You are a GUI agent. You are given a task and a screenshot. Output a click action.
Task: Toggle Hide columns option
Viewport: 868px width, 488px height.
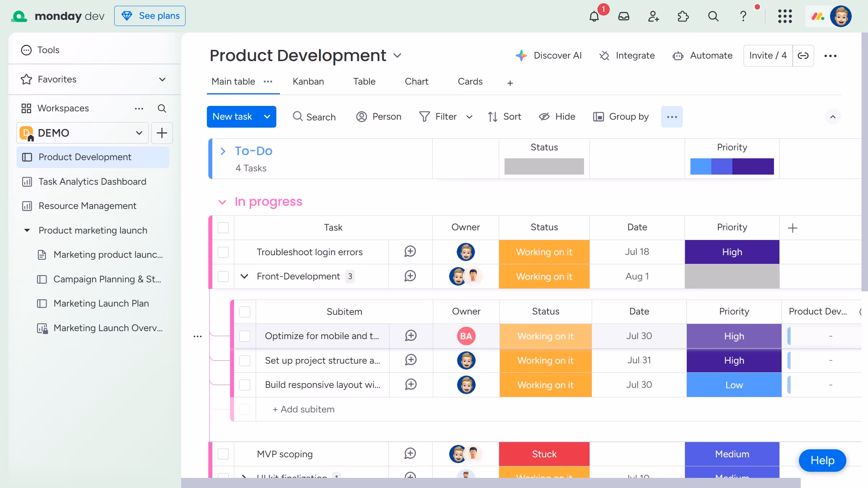click(x=557, y=117)
